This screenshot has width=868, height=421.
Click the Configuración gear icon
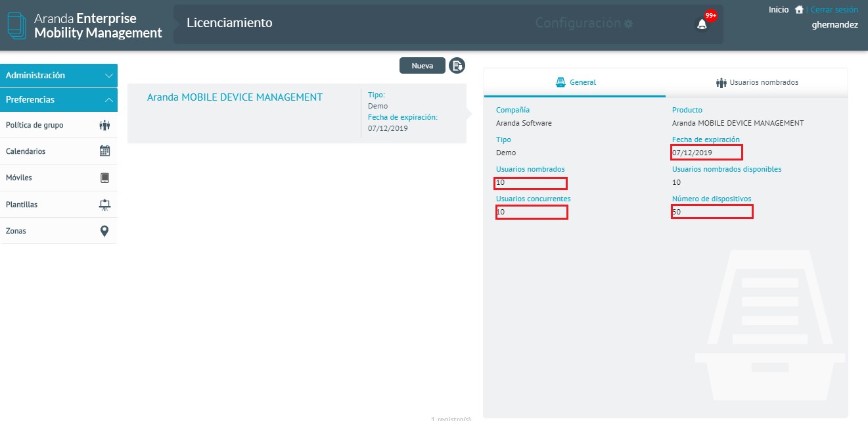pyautogui.click(x=629, y=24)
